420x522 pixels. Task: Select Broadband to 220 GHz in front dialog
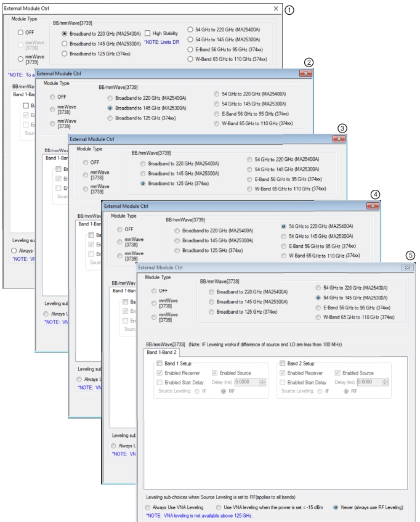click(x=211, y=292)
